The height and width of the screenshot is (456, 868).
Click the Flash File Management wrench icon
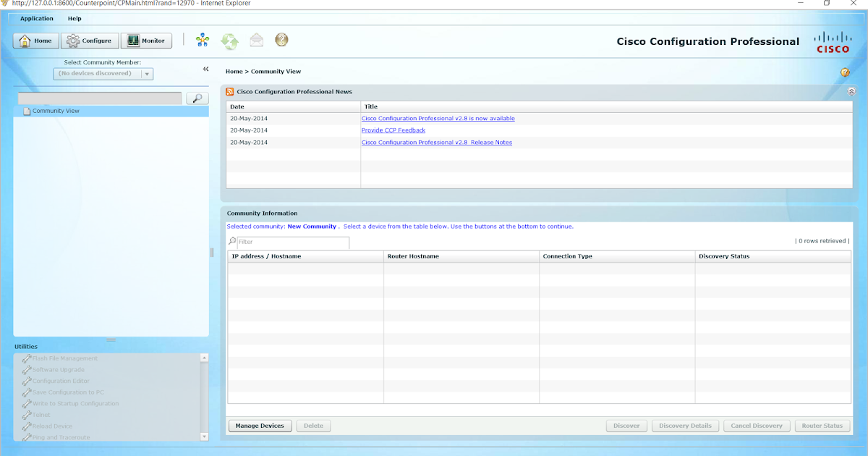26,358
